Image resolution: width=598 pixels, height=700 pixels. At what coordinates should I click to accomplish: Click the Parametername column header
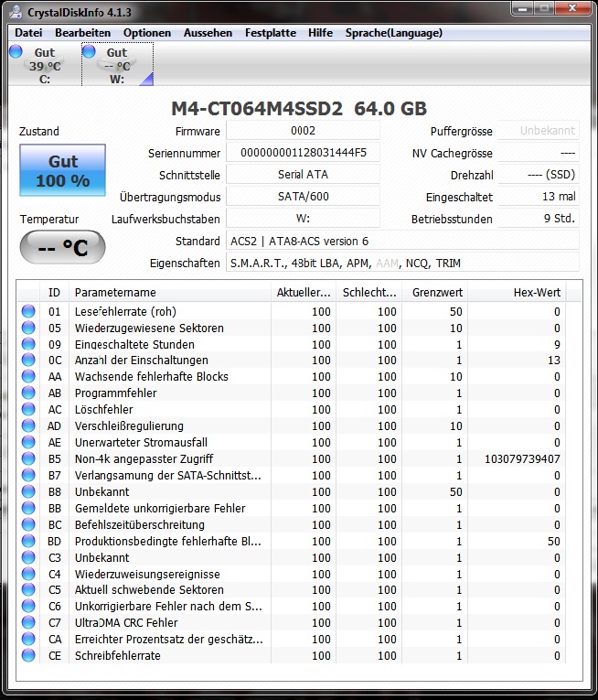170,293
